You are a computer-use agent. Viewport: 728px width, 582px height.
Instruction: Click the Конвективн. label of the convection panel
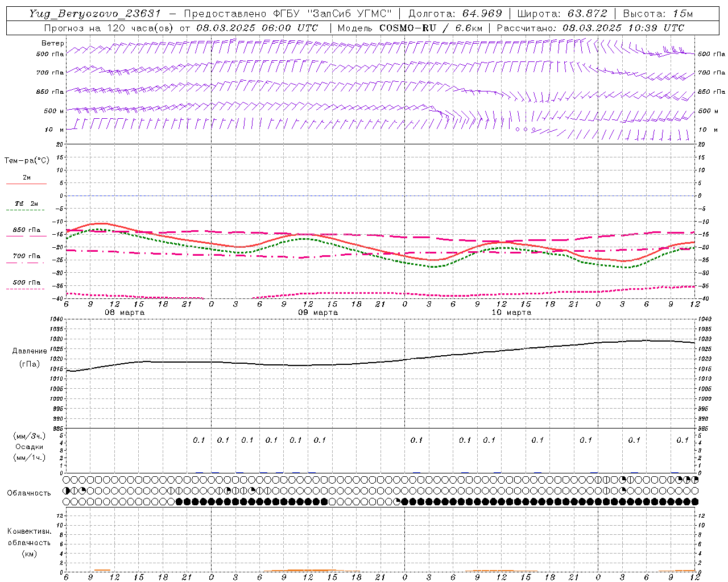(x=29, y=531)
